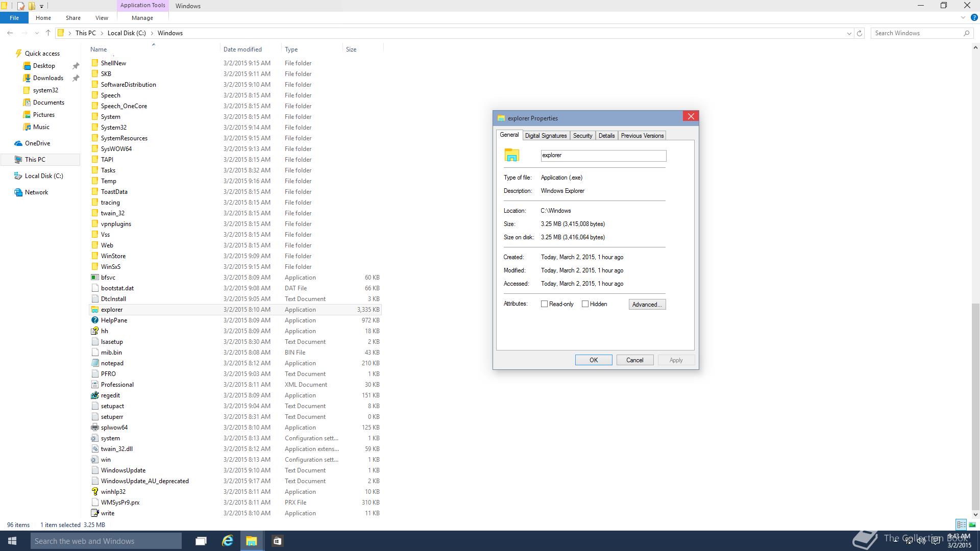The width and height of the screenshot is (980, 551).
Task: Sort files by Name column
Action: [154, 49]
